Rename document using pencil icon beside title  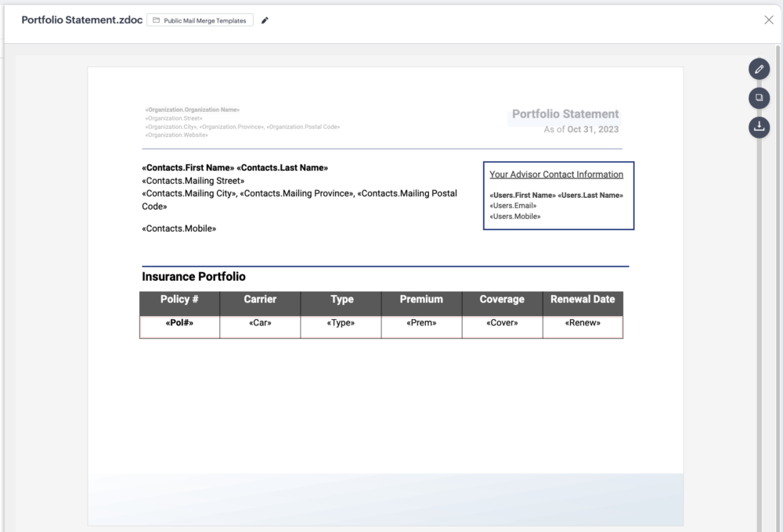(265, 20)
